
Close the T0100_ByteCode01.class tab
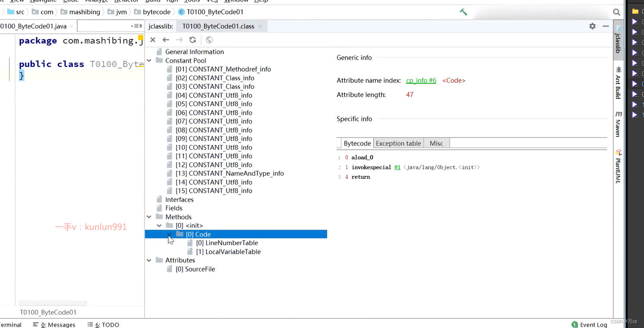[260, 26]
